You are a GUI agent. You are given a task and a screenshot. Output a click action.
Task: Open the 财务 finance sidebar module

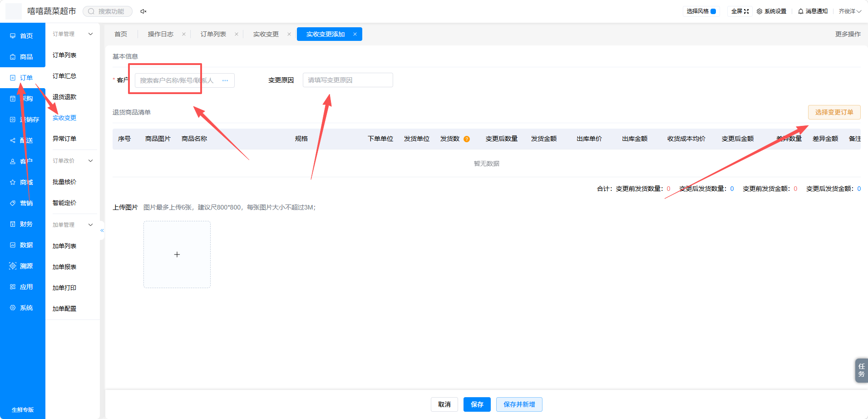coord(22,224)
